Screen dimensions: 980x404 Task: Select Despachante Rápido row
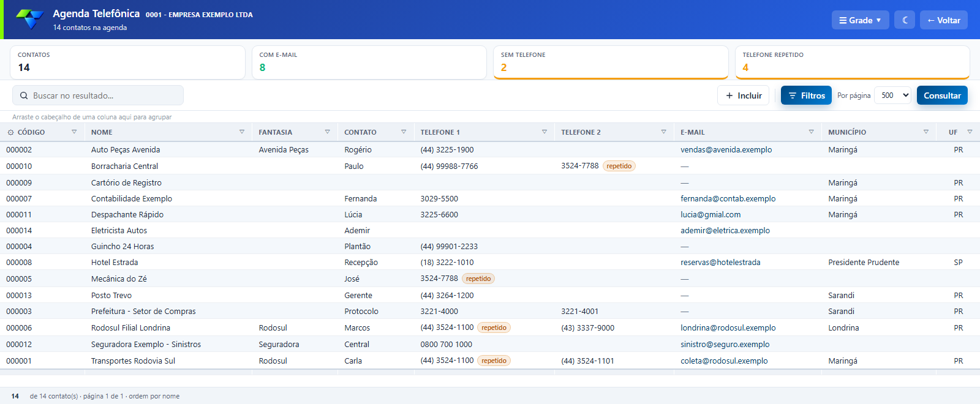pos(490,214)
